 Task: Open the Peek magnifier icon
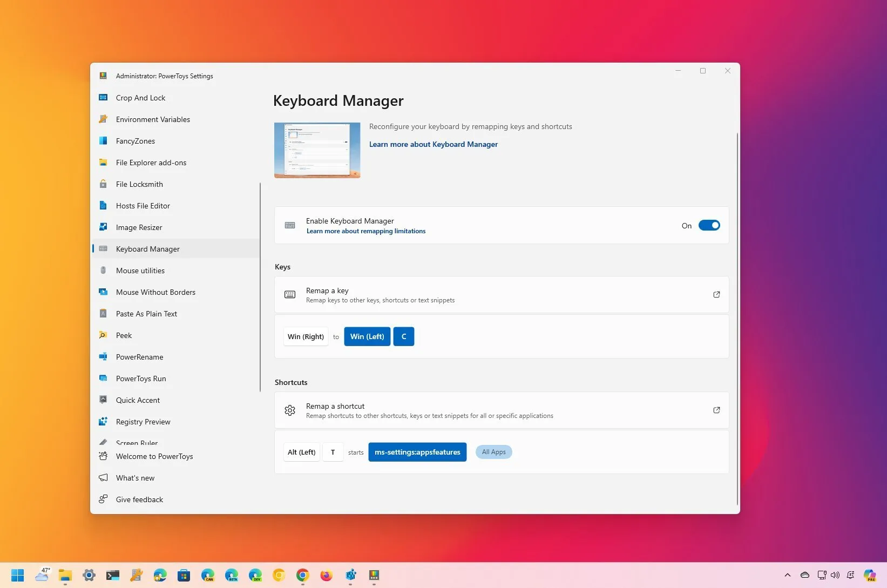point(103,335)
